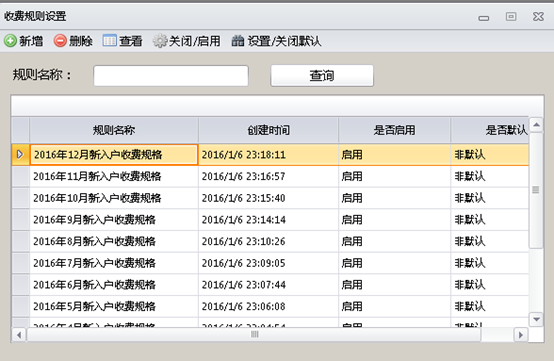Click time cell 2016/1/6 23:16:57
This screenshot has height=361, width=554.
click(269, 176)
